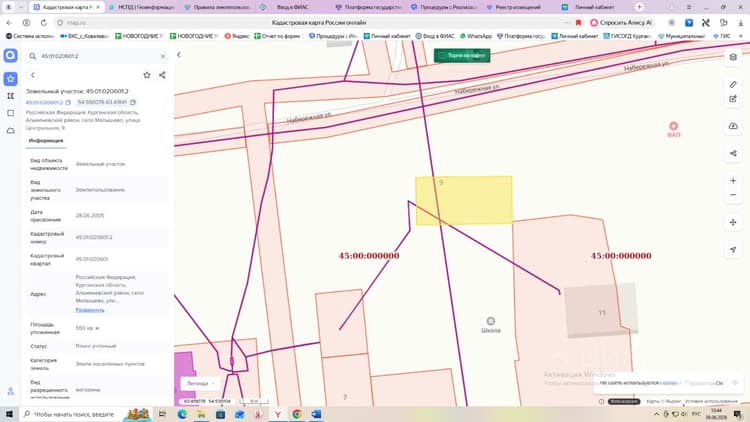Show more bookmarks with the chevron

741,36
